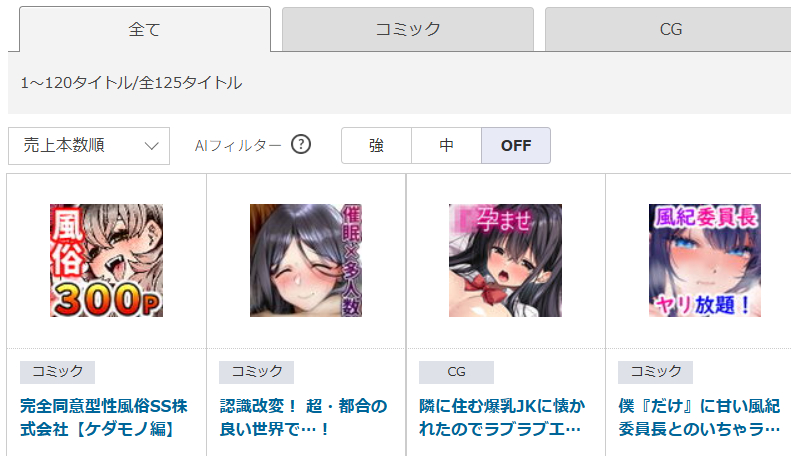Set AI filter strength to 強
Screen dimensions: 791x456
[x=376, y=146]
